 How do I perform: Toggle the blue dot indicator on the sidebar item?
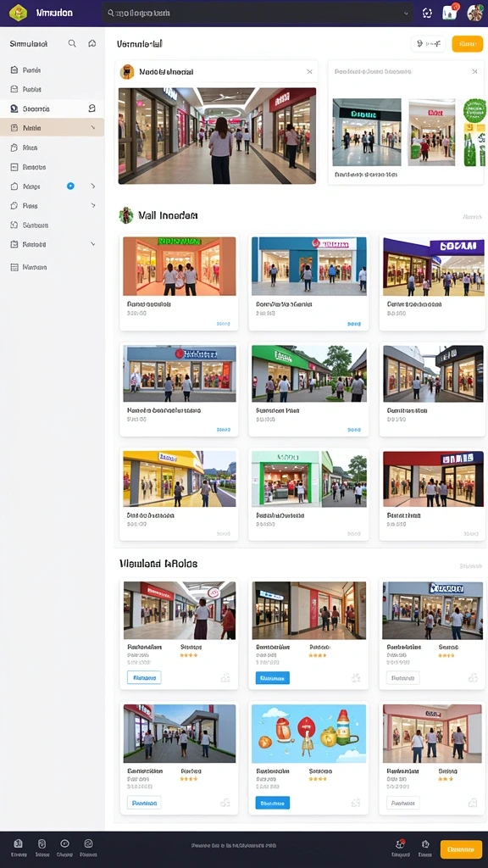point(70,186)
